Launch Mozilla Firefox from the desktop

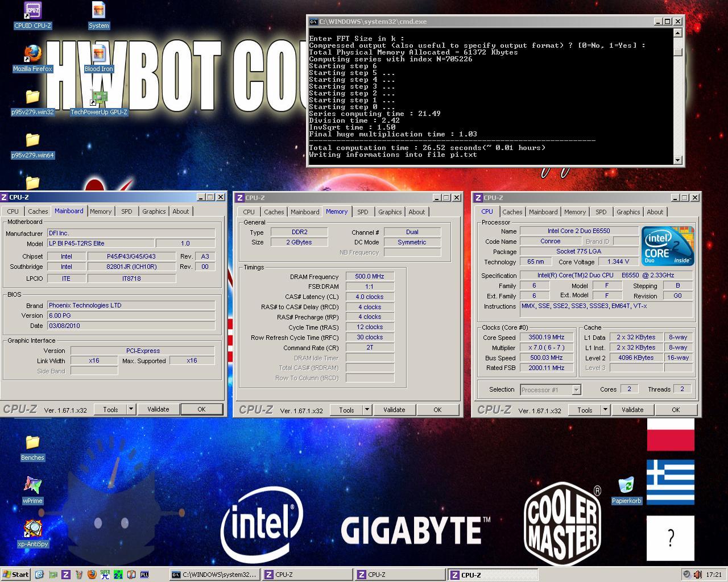[32, 59]
